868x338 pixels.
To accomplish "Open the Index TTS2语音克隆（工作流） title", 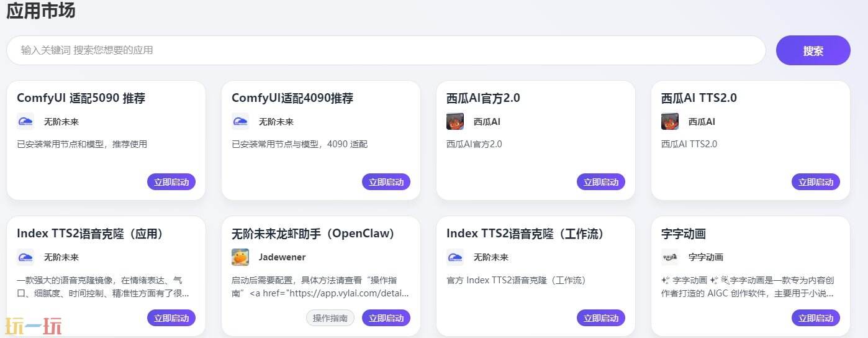I will tap(525, 234).
